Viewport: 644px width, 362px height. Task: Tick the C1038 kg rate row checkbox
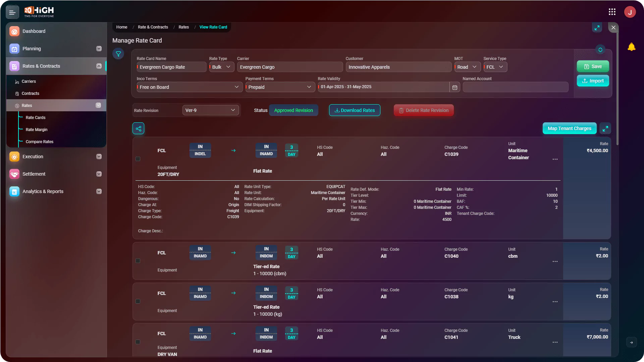[x=138, y=301]
